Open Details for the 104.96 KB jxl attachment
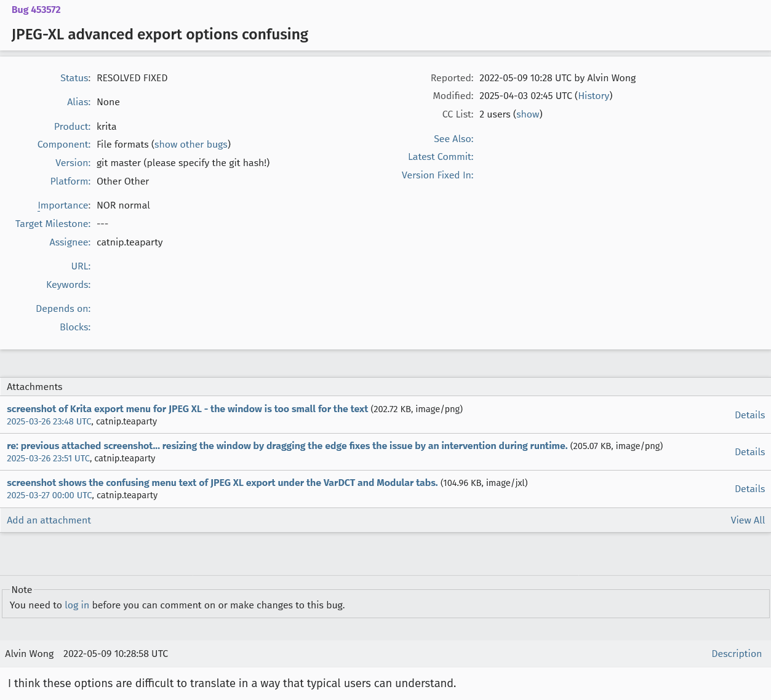 click(x=749, y=489)
